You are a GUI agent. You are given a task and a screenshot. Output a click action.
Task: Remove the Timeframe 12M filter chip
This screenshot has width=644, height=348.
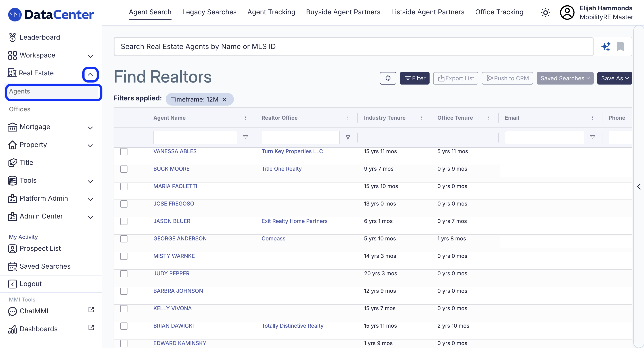(224, 100)
